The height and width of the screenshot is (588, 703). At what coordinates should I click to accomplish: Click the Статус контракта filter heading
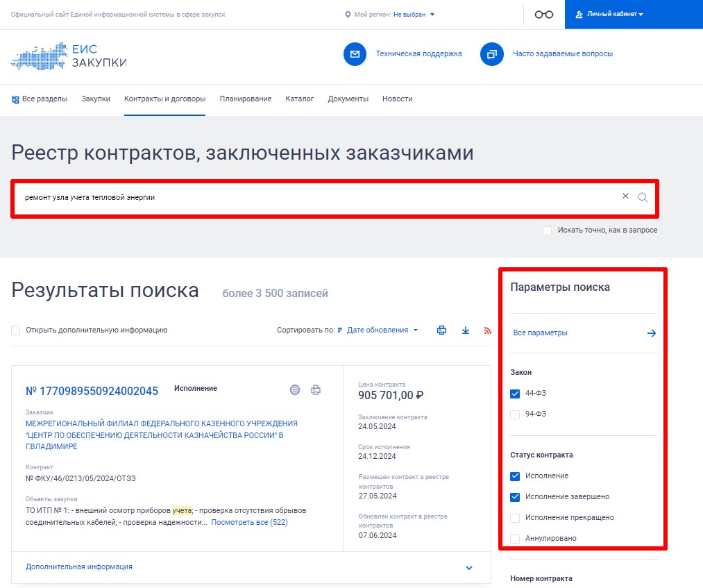(541, 455)
